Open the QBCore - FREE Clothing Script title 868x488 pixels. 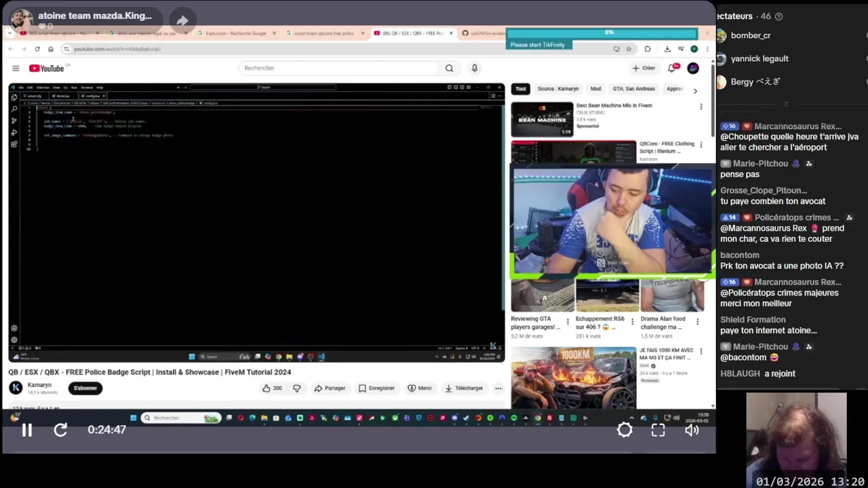click(x=667, y=147)
